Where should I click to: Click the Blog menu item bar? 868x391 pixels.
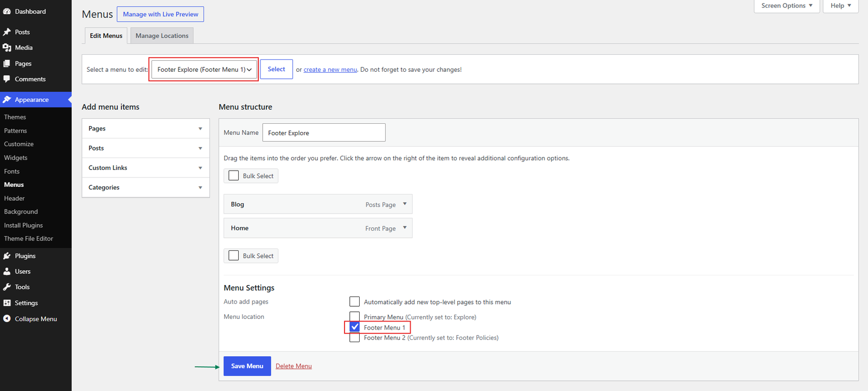(318, 204)
